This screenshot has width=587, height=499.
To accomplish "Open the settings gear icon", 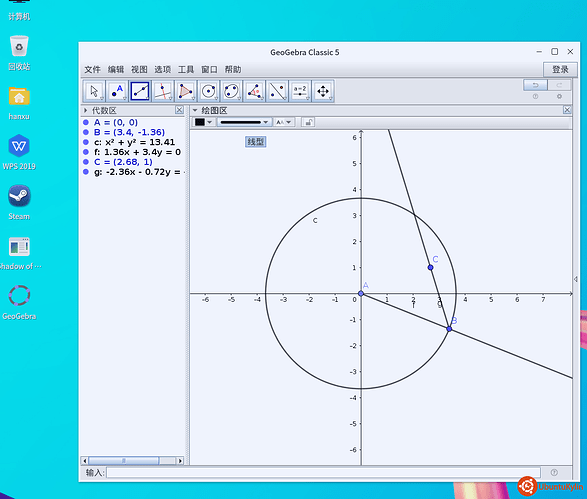I will tap(559, 97).
